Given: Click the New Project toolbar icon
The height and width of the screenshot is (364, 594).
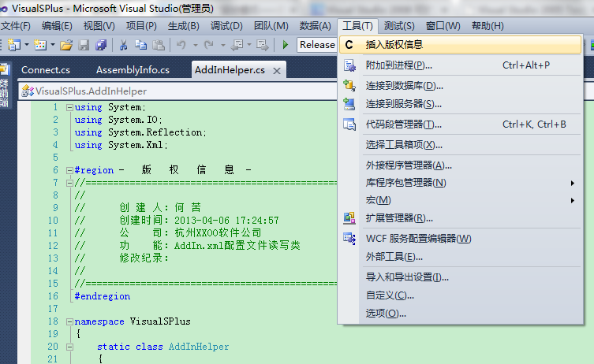Looking at the screenshot, I should click(x=14, y=45).
